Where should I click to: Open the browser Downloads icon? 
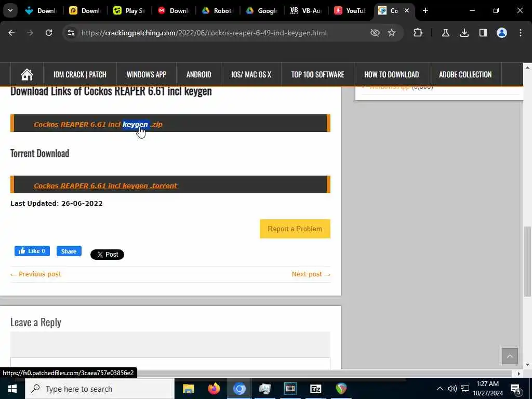tap(464, 33)
